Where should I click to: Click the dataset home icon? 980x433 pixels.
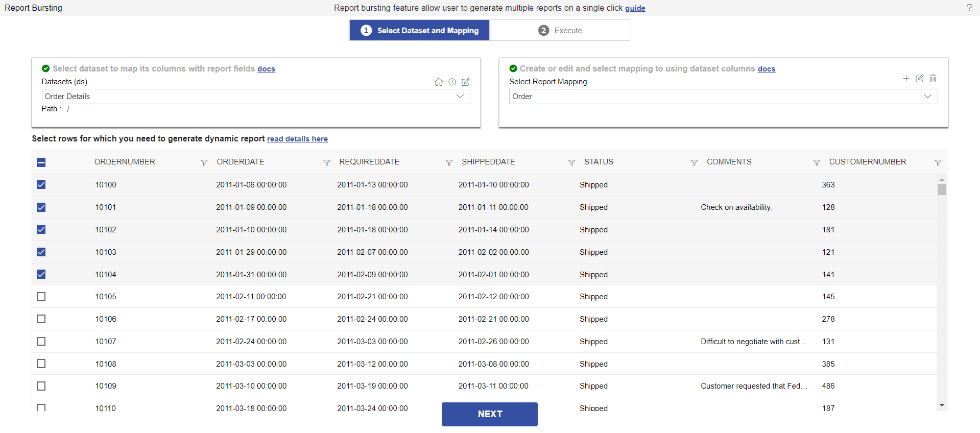pos(439,82)
